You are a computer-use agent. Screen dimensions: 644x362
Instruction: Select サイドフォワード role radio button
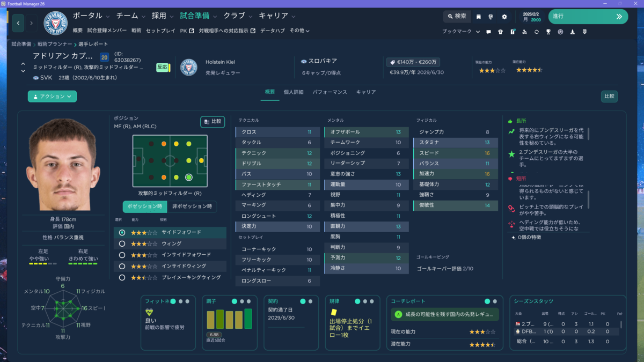(122, 233)
